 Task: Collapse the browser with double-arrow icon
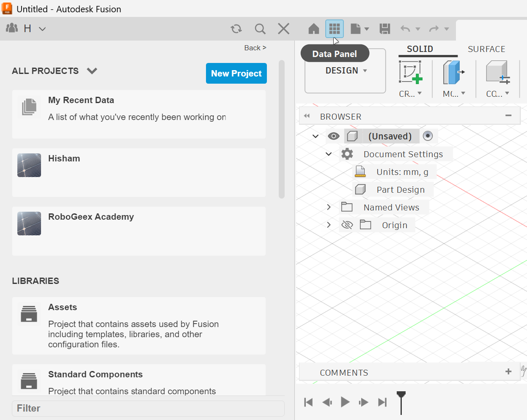point(307,116)
